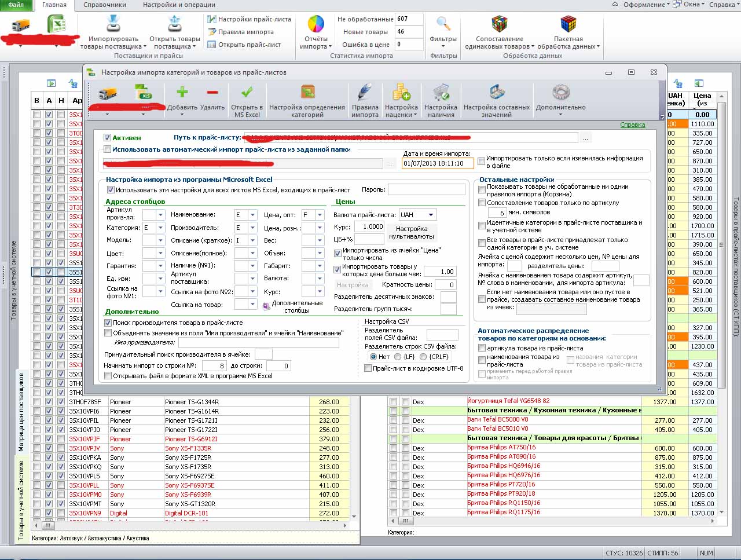741x560 pixels.
Task: Expand the 'Гарантия' column dropdown
Action: point(160,266)
